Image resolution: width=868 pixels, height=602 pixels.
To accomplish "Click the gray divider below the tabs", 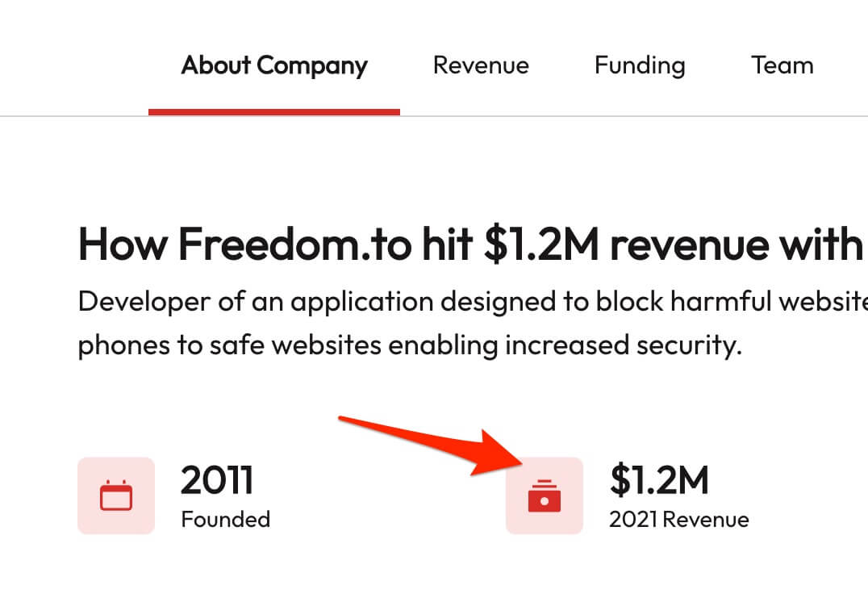I will (634, 116).
